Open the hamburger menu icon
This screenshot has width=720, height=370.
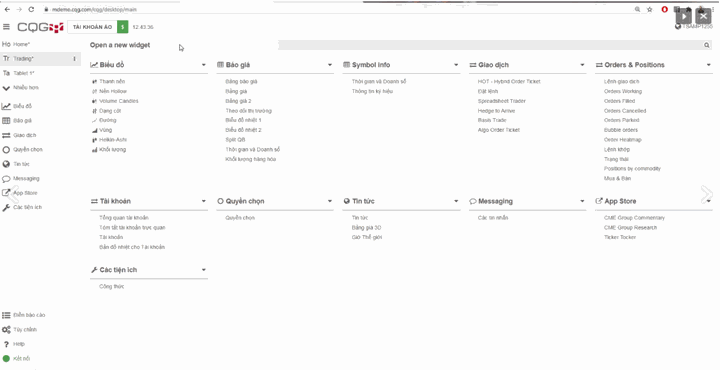6,27
